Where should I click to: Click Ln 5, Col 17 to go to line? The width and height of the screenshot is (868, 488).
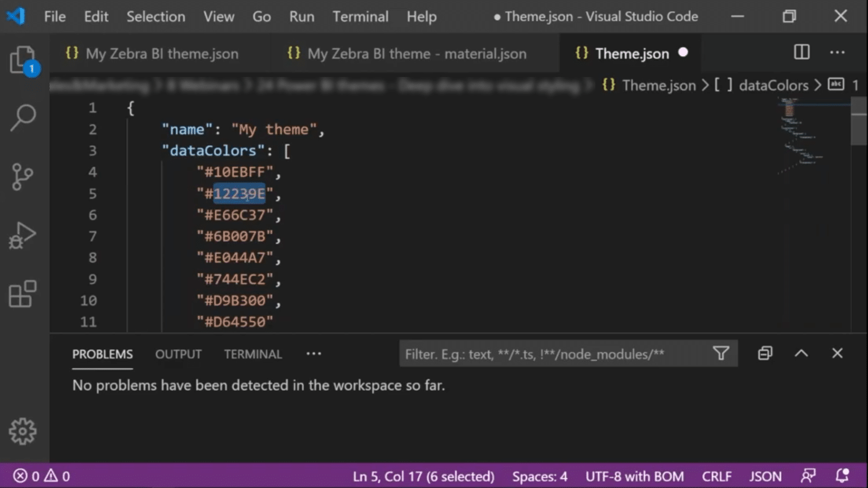point(423,475)
